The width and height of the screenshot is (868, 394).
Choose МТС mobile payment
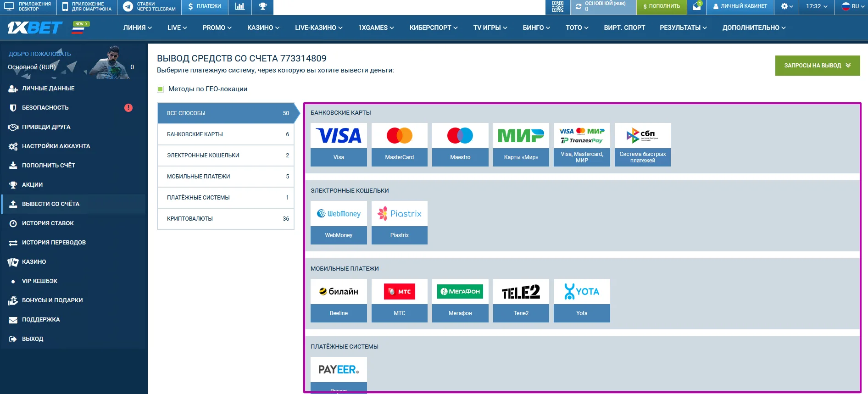pyautogui.click(x=400, y=300)
